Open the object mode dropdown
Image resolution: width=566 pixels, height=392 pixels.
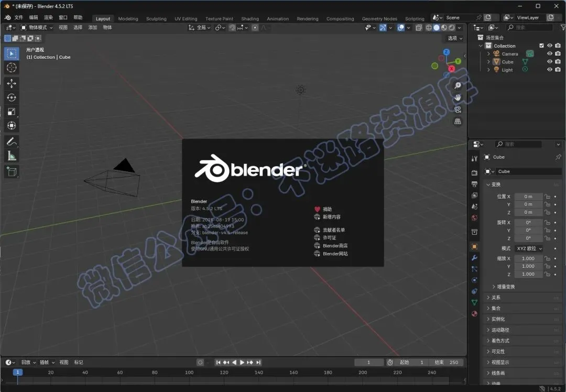[x=37, y=27]
